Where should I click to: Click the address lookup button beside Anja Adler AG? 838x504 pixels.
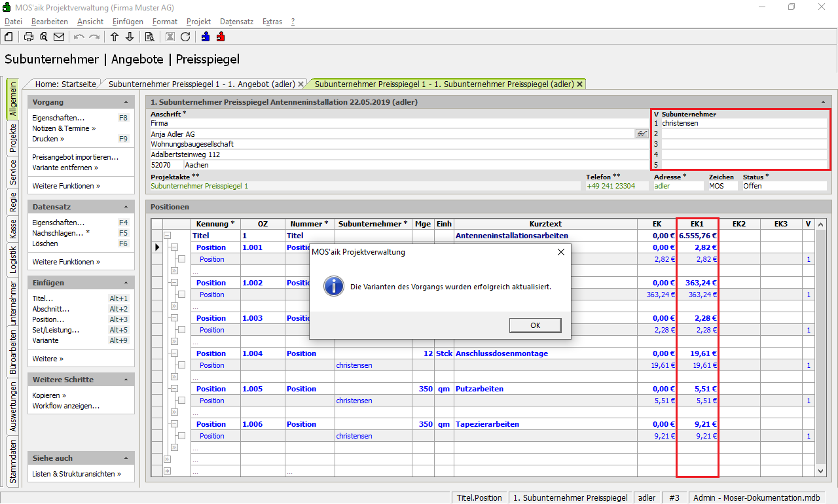pos(641,134)
